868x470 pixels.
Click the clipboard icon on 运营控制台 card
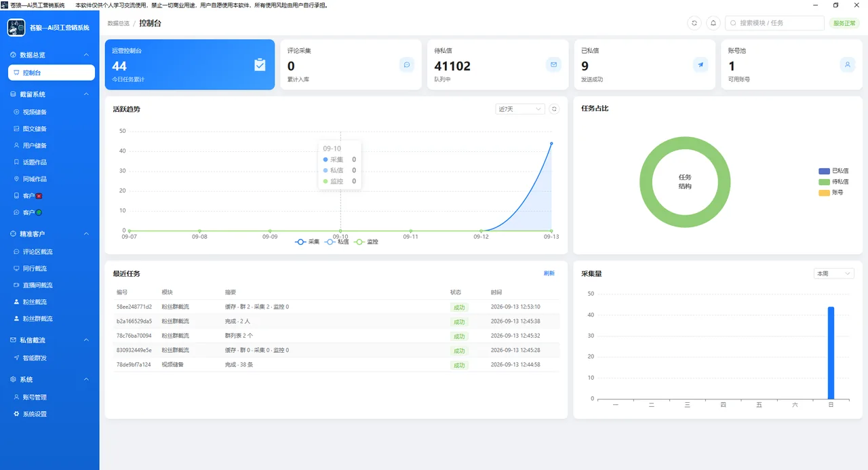[260, 64]
